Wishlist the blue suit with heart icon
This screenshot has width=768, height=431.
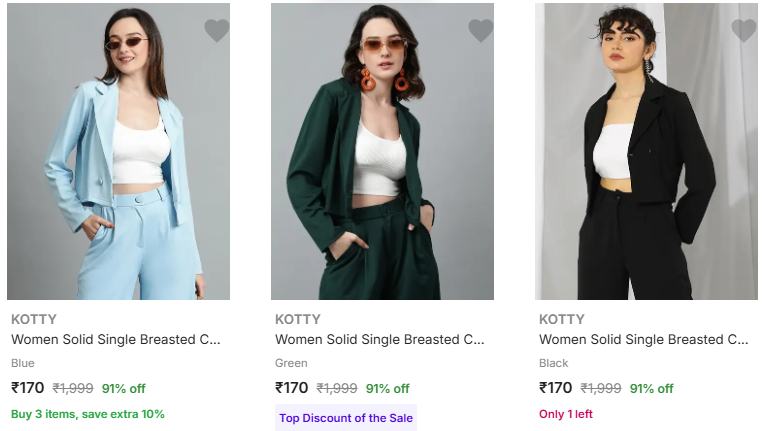(x=216, y=31)
